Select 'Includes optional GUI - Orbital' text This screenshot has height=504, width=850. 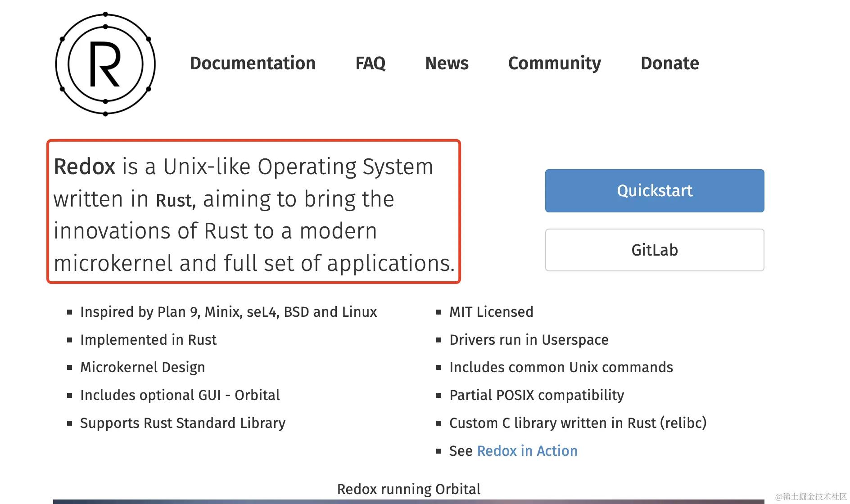pos(180,395)
